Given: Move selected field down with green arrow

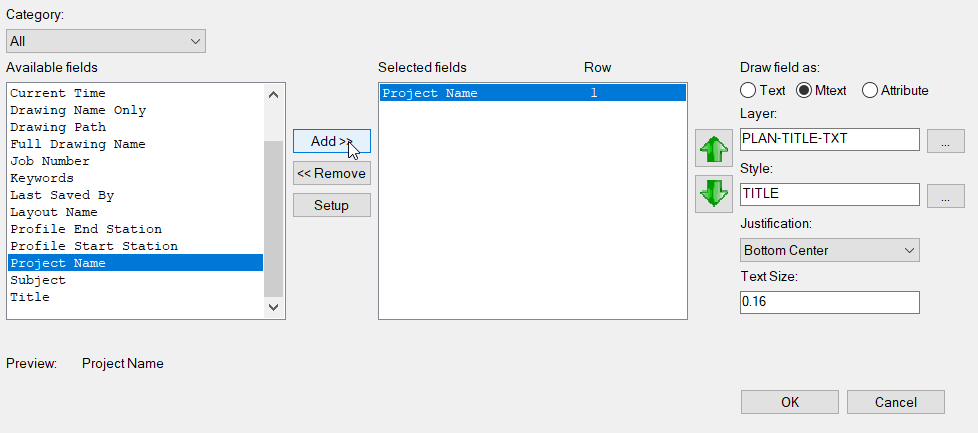Looking at the screenshot, I should 714,196.
